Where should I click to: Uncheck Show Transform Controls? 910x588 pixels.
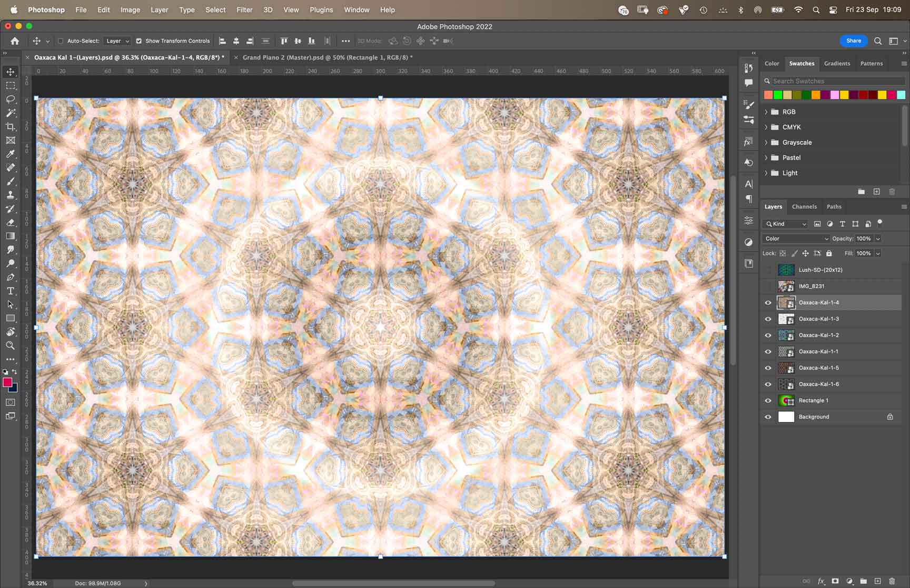139,41
